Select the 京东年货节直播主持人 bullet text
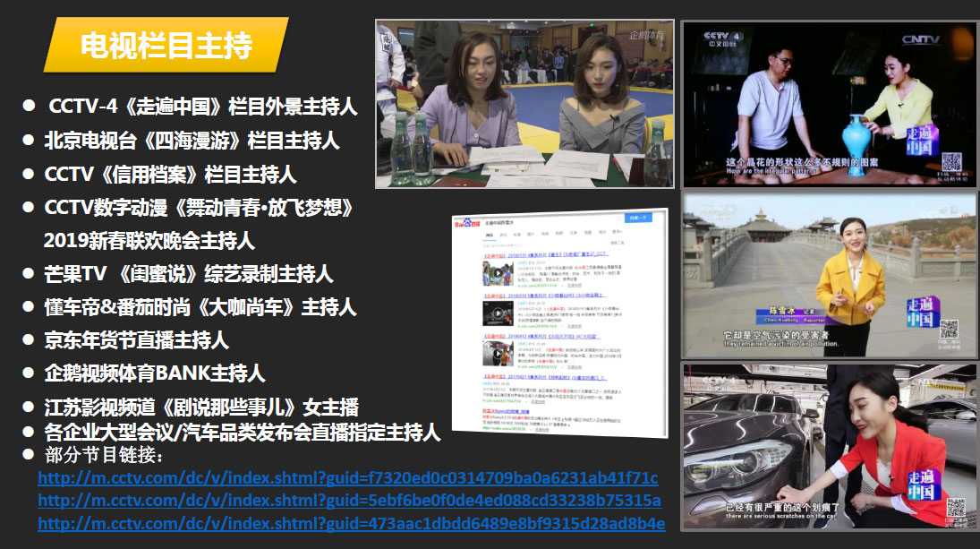This screenshot has width=980, height=549. click(136, 340)
